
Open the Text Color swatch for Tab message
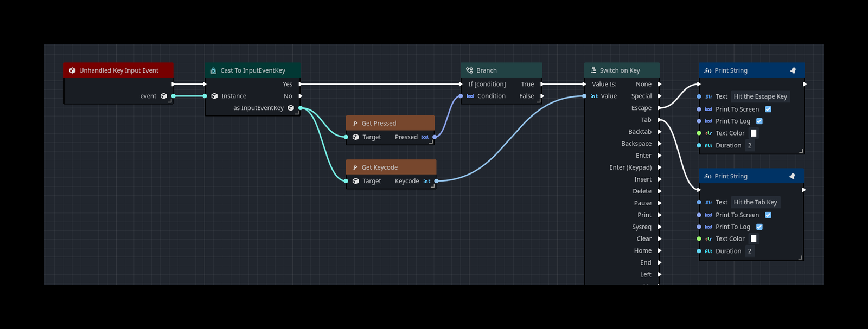[x=754, y=239]
